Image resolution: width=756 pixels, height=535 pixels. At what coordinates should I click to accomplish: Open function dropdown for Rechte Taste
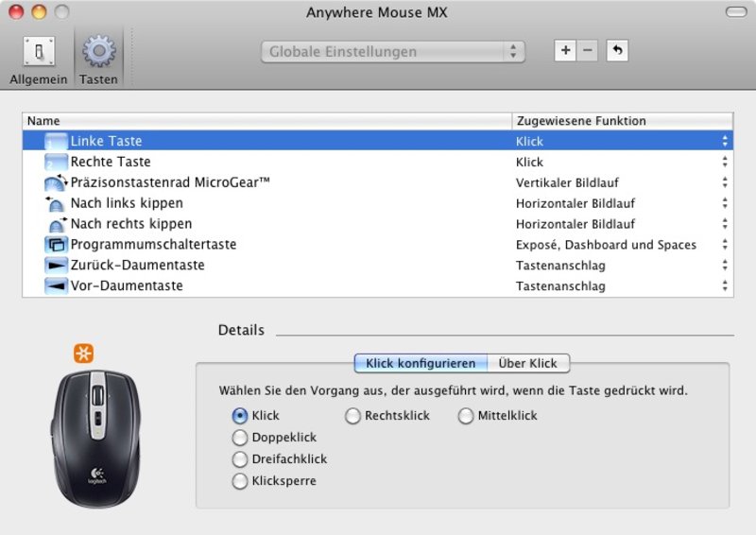pyautogui.click(x=725, y=162)
